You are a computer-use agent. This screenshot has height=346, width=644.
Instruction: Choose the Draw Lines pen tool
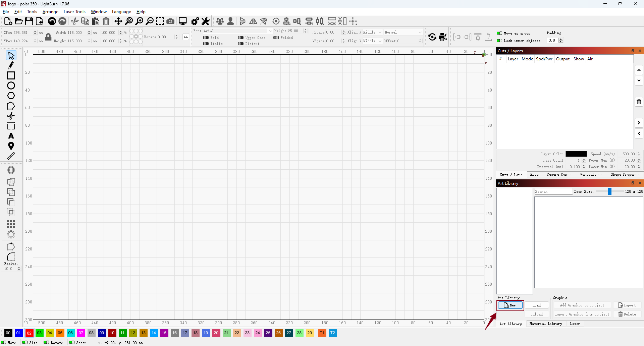coord(11,65)
